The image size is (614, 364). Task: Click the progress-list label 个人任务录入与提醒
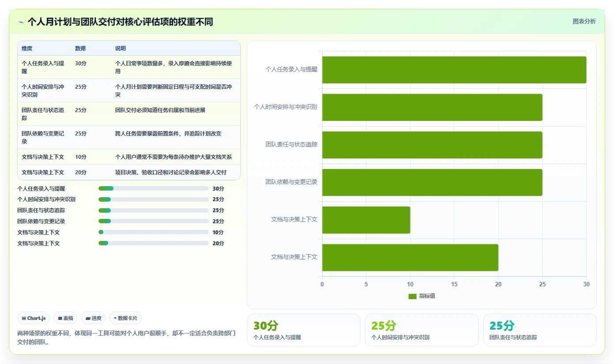click(41, 188)
